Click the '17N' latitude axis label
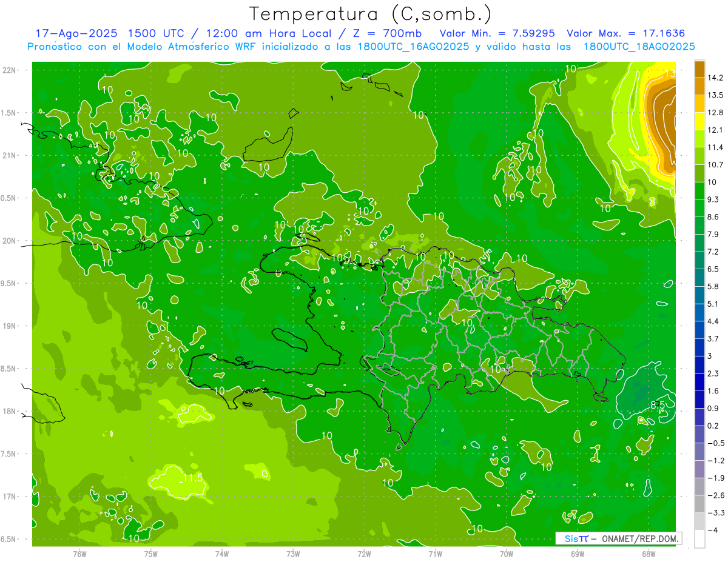 [x=9, y=497]
